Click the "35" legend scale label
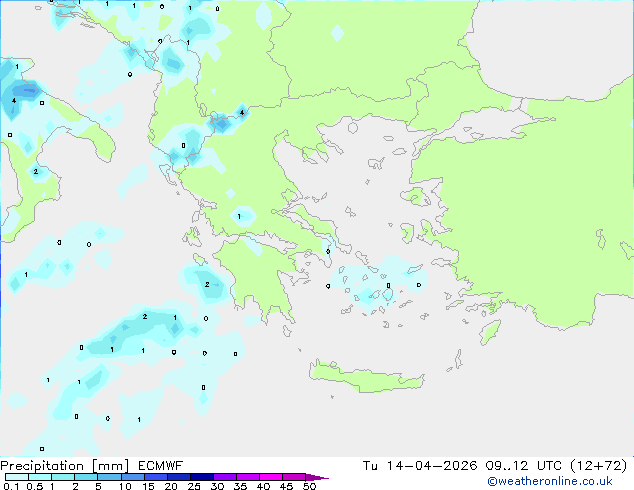 (x=240, y=486)
